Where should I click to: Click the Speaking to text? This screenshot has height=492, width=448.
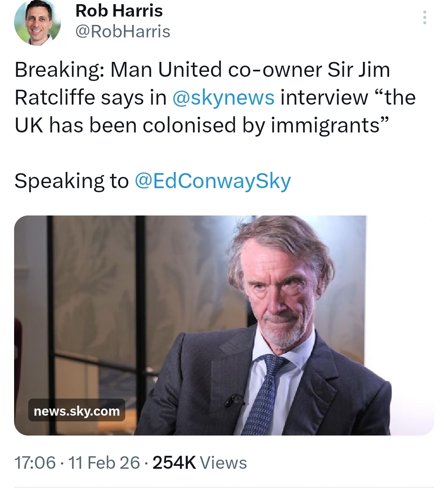(71, 181)
